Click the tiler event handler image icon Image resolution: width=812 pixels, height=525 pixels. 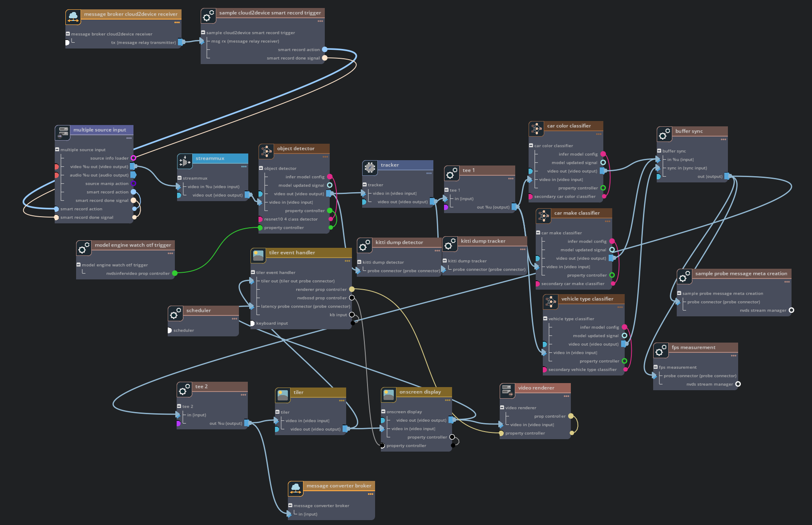coord(258,255)
